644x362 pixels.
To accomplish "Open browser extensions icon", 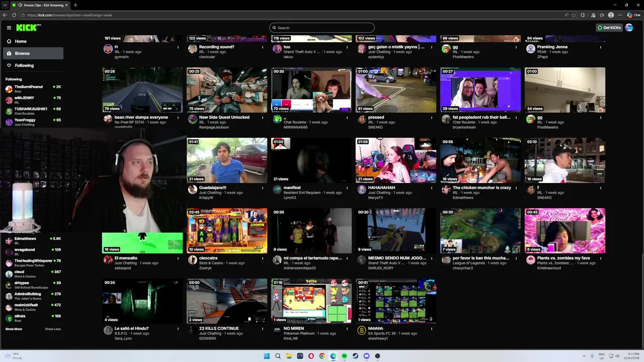I will [583, 15].
